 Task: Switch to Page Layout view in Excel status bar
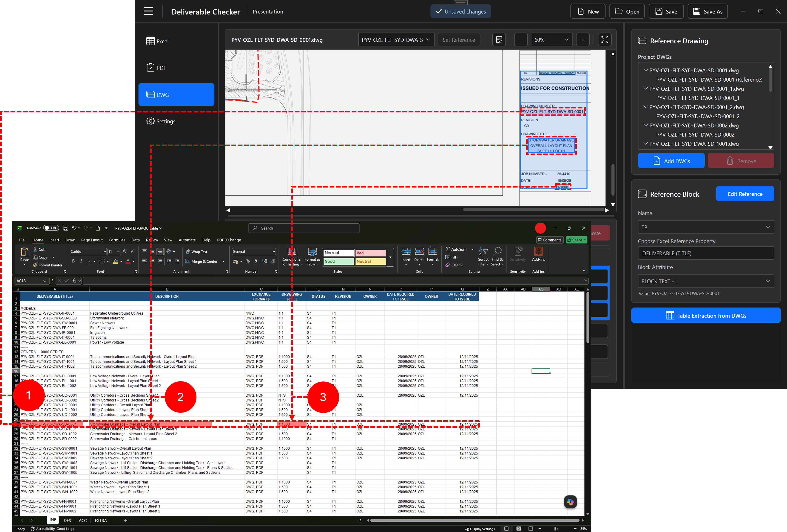click(x=518, y=529)
